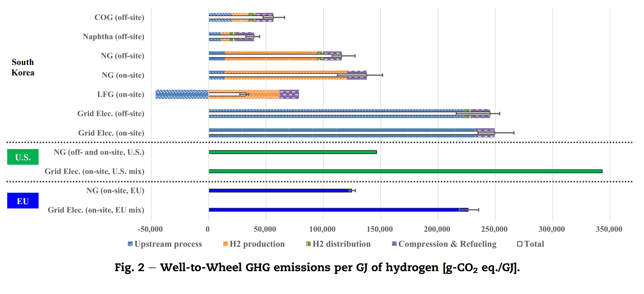Click the 350,000 axis tick label

tap(609, 229)
